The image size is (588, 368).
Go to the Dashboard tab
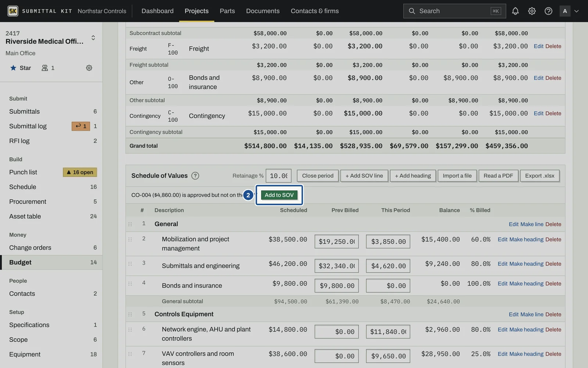(x=157, y=11)
